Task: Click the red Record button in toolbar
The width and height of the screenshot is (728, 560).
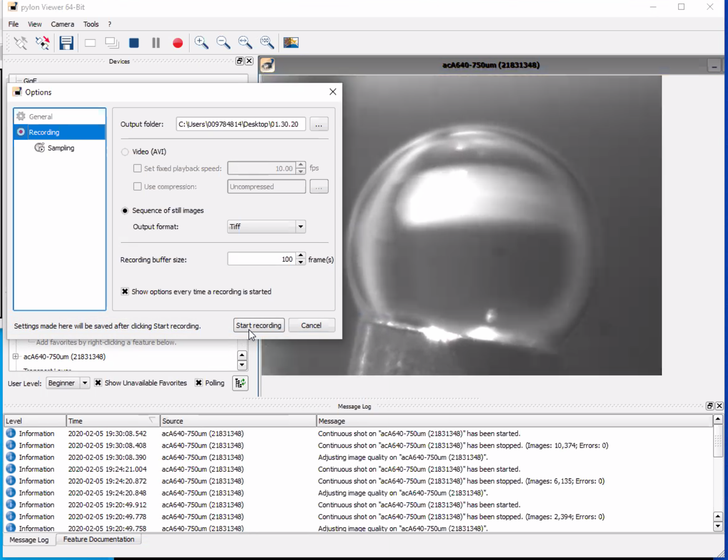Action: click(178, 43)
